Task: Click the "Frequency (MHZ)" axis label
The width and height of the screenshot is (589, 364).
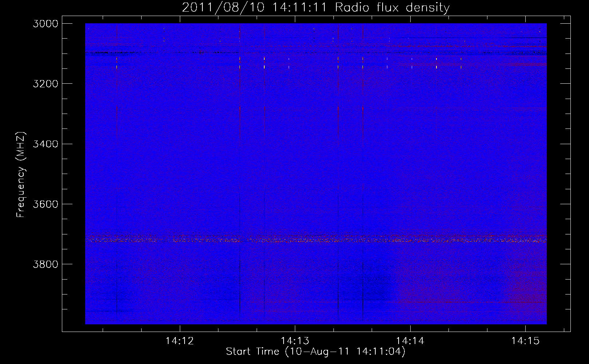Action: point(21,175)
